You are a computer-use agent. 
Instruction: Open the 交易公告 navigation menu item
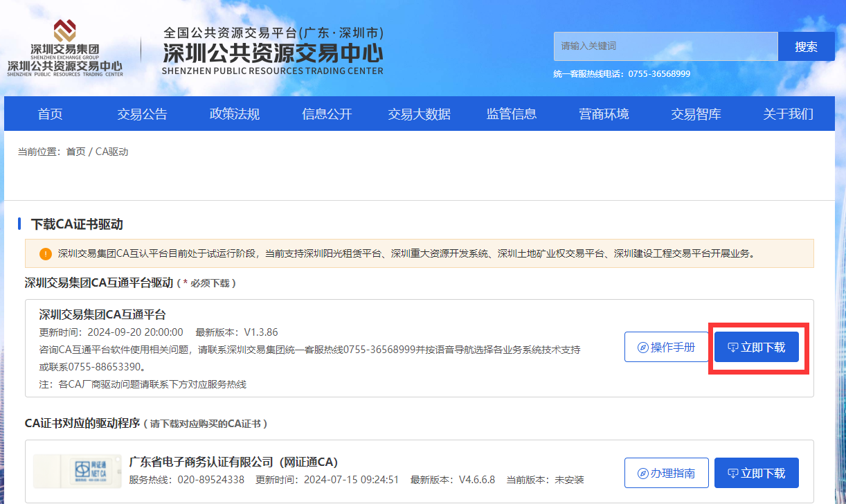click(x=142, y=114)
